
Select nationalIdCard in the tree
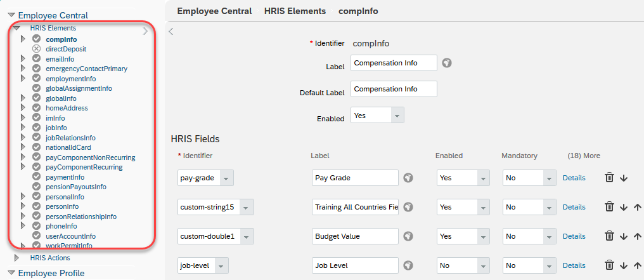[x=68, y=147]
